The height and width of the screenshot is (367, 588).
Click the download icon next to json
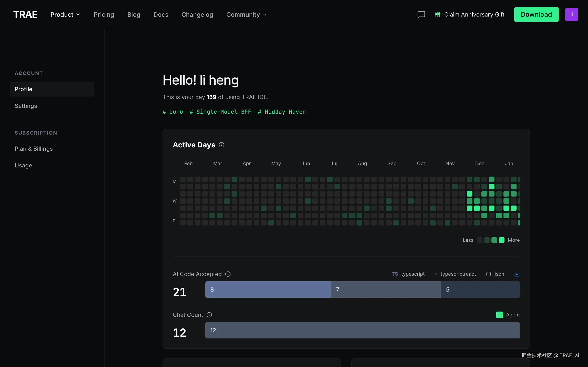517,274
